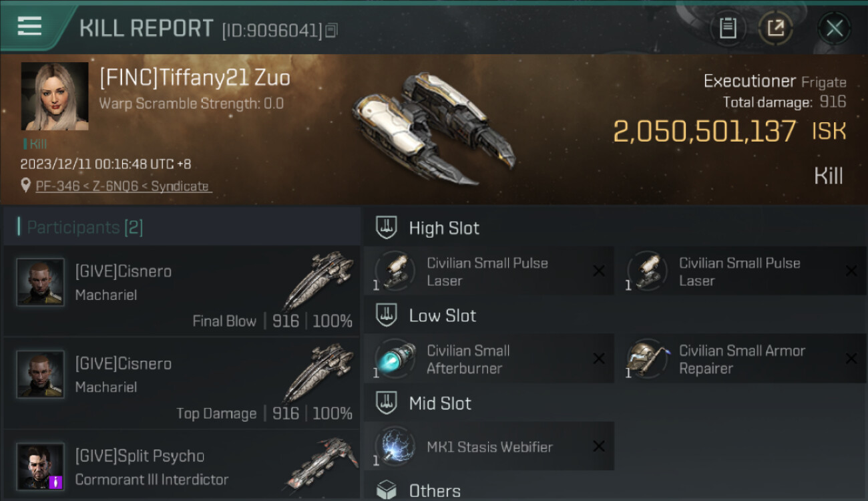Screen dimensions: 868x501
Task: Click the MK1 Stasis Webifier icon
Action: coord(395,446)
